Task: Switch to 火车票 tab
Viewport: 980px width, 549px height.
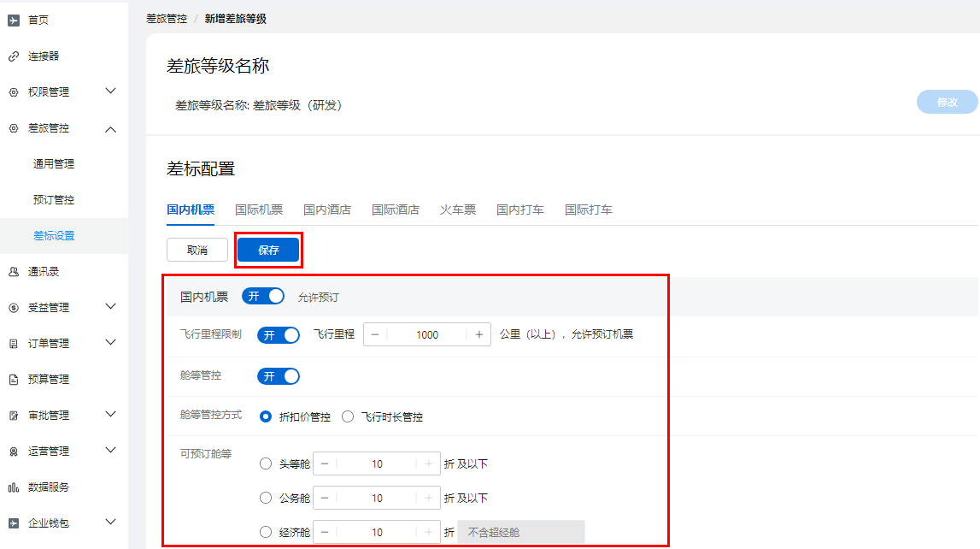Action: point(457,210)
